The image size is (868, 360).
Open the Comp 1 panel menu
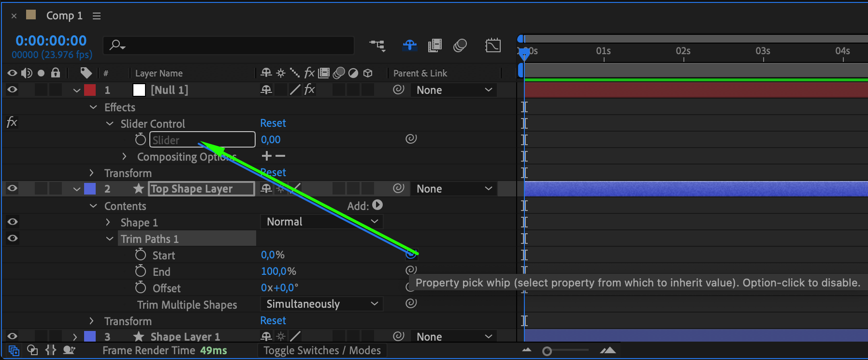coord(97,16)
